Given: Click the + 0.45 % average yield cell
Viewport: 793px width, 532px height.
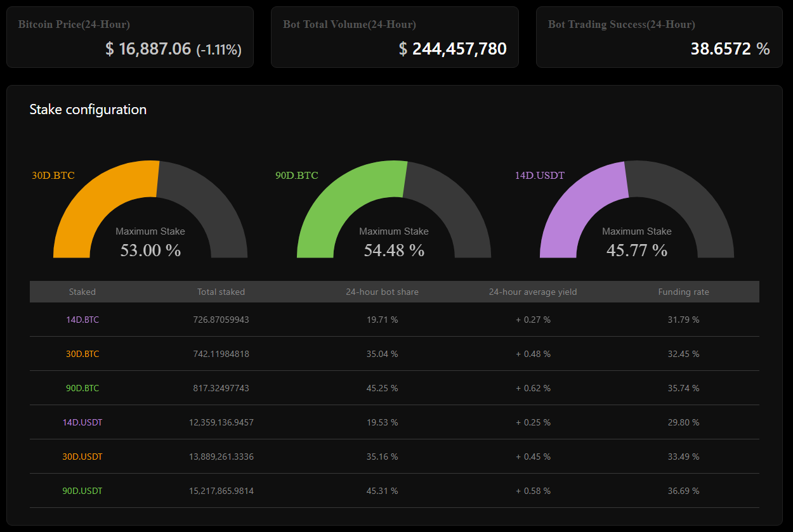Looking at the screenshot, I should tap(533, 457).
